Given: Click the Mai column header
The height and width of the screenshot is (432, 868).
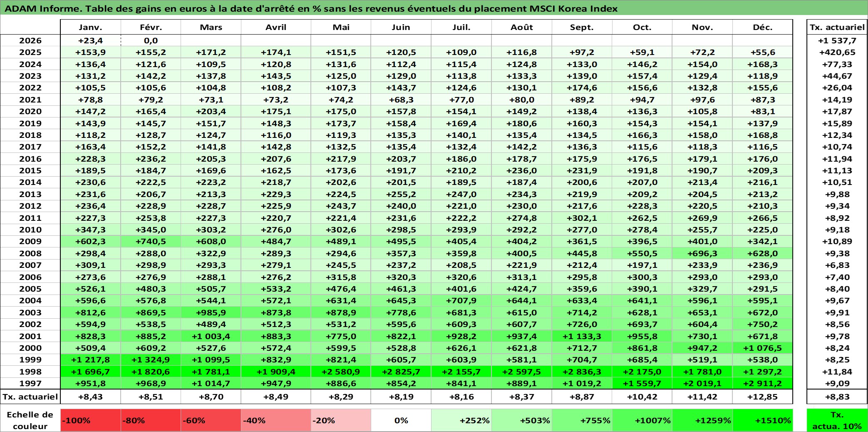Looking at the screenshot, I should [341, 27].
